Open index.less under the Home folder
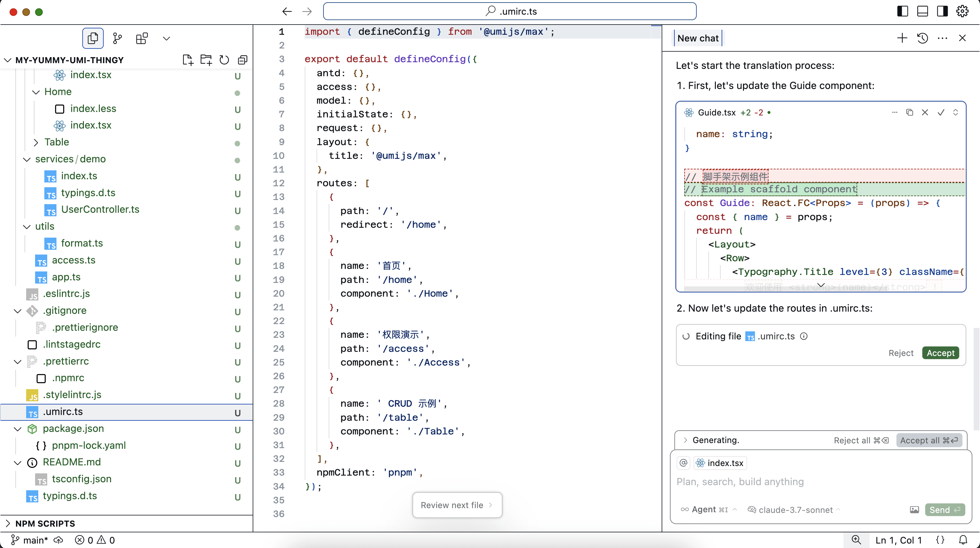The height and width of the screenshot is (548, 980). (x=93, y=109)
